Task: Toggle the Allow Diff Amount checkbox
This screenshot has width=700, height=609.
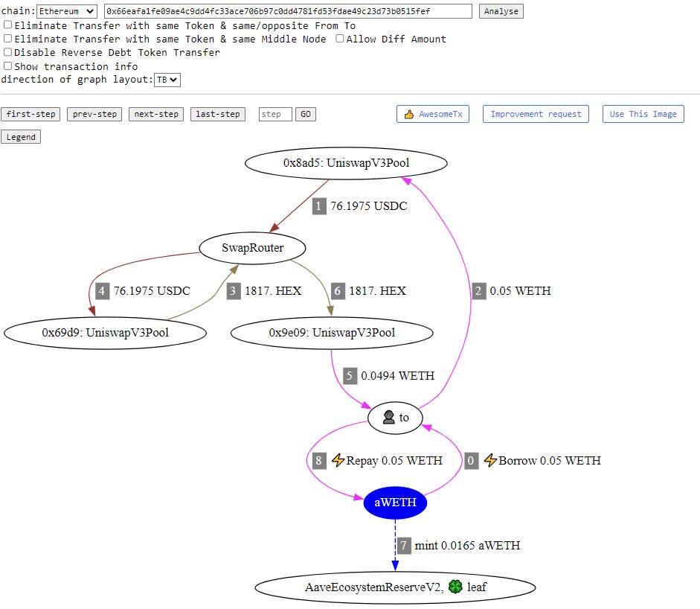Action: pyautogui.click(x=339, y=39)
